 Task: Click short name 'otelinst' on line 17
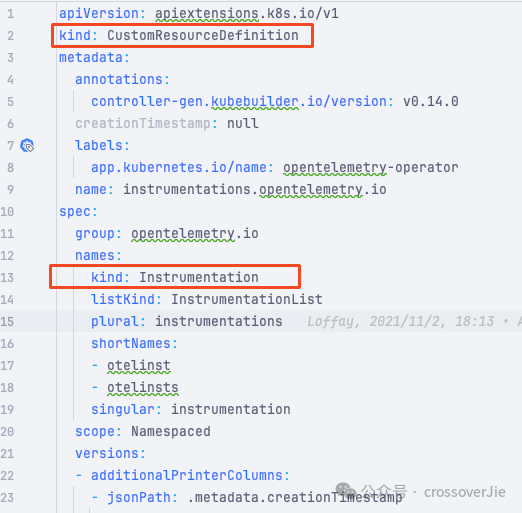(x=139, y=365)
